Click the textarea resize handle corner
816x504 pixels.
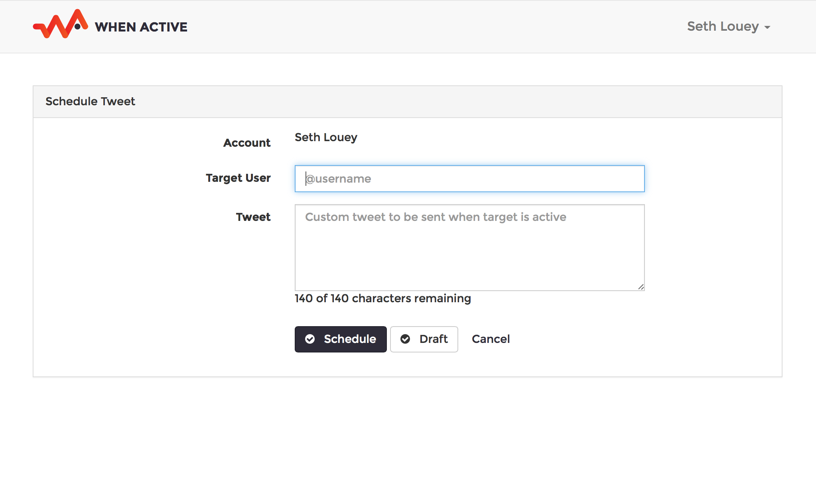pyautogui.click(x=641, y=287)
